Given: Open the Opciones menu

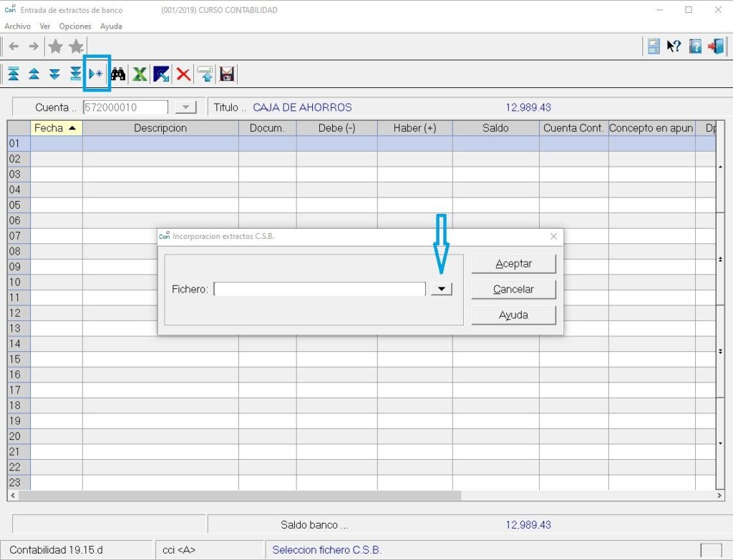Looking at the screenshot, I should pos(75,26).
